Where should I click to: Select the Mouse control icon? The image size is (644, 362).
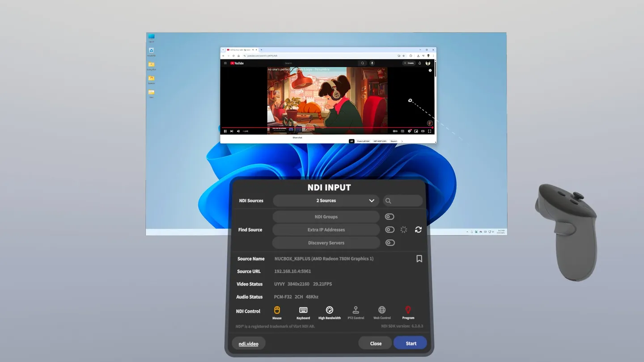[x=277, y=311]
